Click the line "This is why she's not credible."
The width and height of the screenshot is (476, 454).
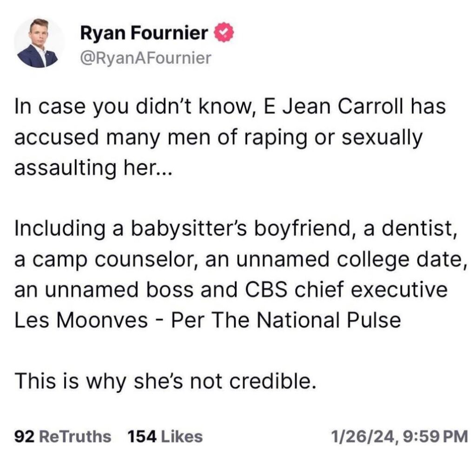(x=163, y=381)
